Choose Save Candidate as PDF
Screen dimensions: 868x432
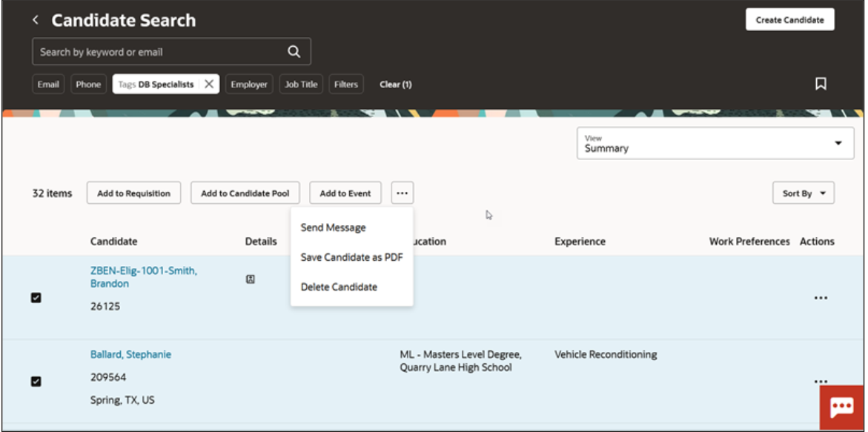coord(351,257)
